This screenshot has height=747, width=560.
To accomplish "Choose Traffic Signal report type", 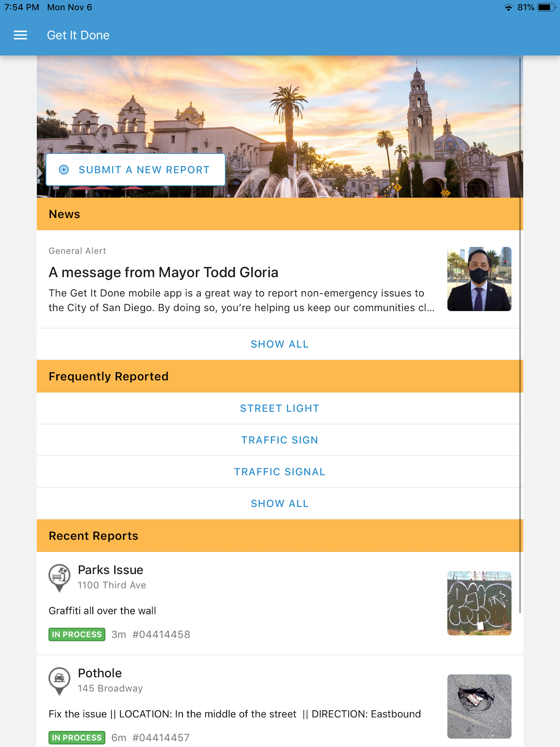I will 280,472.
